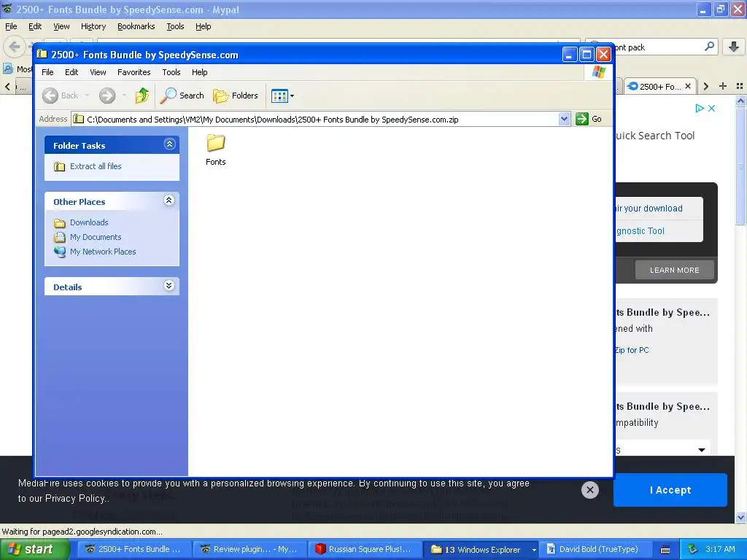The image size is (747, 560).
Task: Click the Go button beside the address
Action: click(589, 119)
